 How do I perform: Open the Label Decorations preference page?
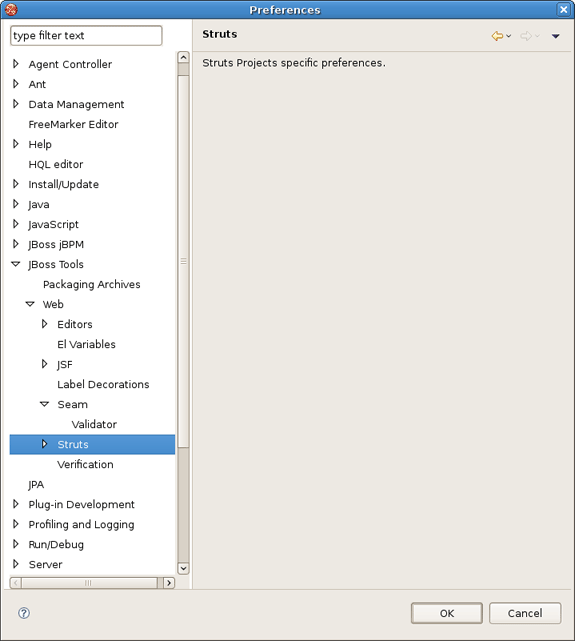click(103, 384)
